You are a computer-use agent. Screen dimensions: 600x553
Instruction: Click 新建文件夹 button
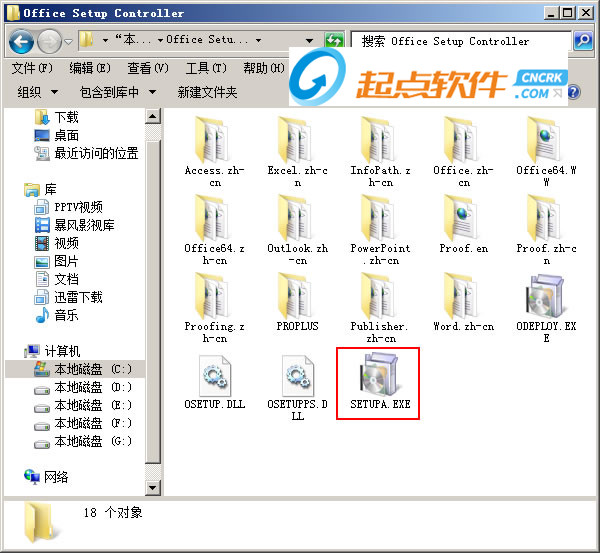(207, 92)
